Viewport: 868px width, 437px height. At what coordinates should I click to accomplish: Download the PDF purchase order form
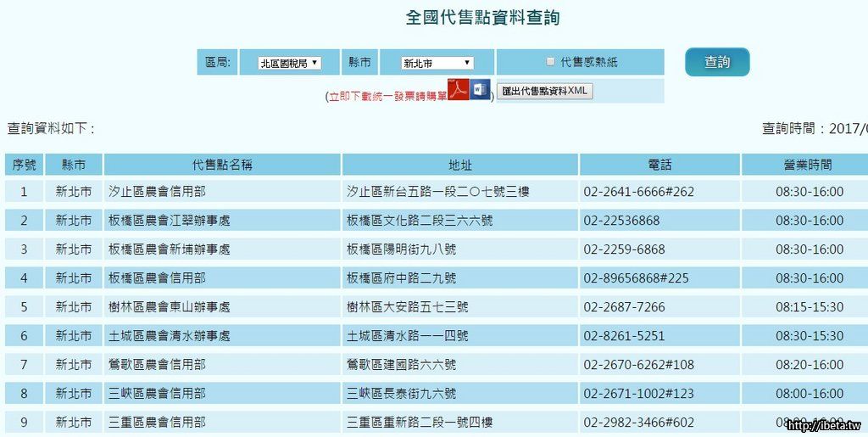point(459,90)
